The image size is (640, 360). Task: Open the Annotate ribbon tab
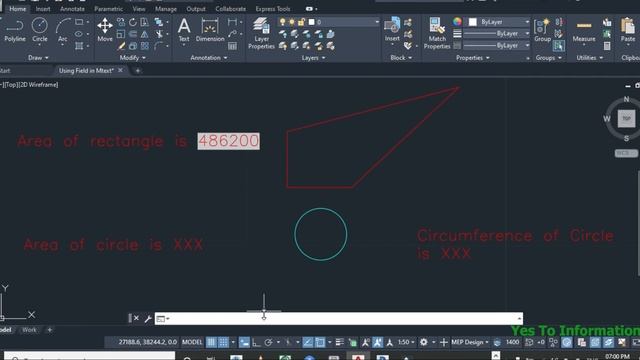point(72,9)
